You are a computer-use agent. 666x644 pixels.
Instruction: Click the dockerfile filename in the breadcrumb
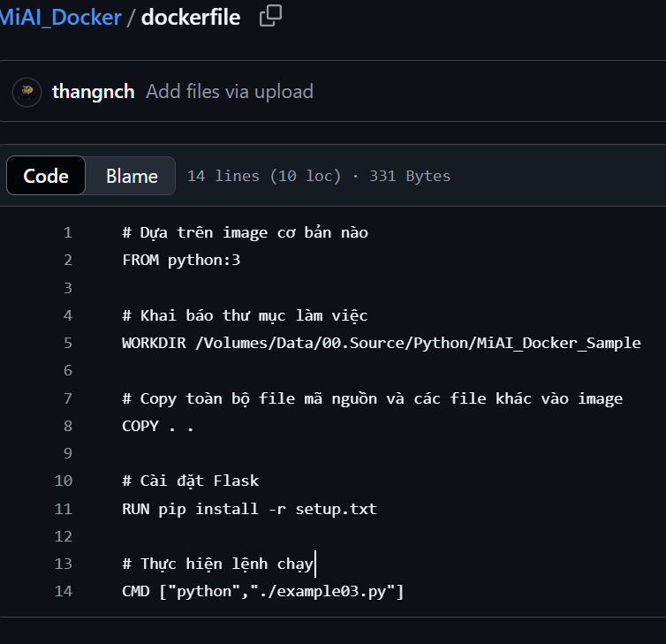point(191,18)
